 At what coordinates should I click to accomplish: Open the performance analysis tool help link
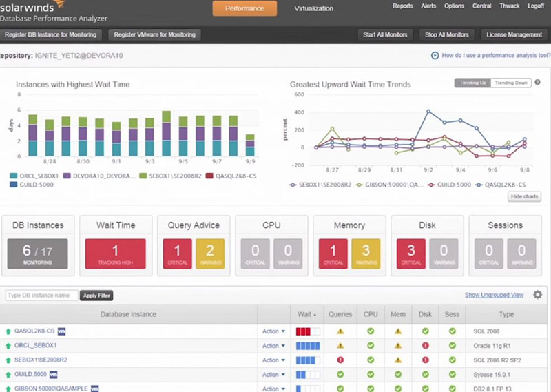coord(496,56)
